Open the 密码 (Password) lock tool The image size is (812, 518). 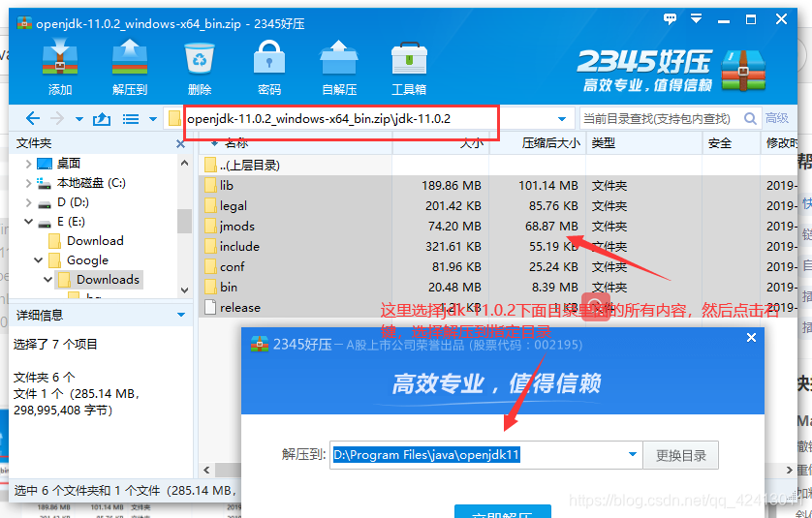[269, 68]
